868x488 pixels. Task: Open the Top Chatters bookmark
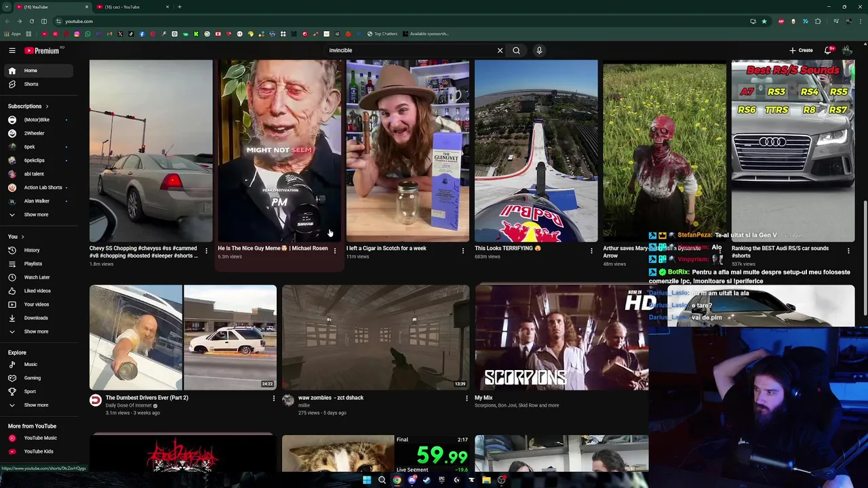[x=382, y=34]
